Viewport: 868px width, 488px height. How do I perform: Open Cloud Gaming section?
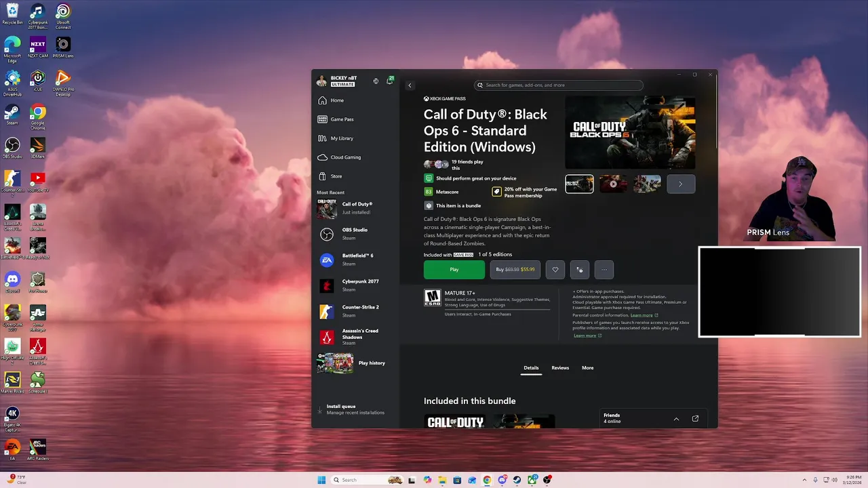click(x=339, y=157)
